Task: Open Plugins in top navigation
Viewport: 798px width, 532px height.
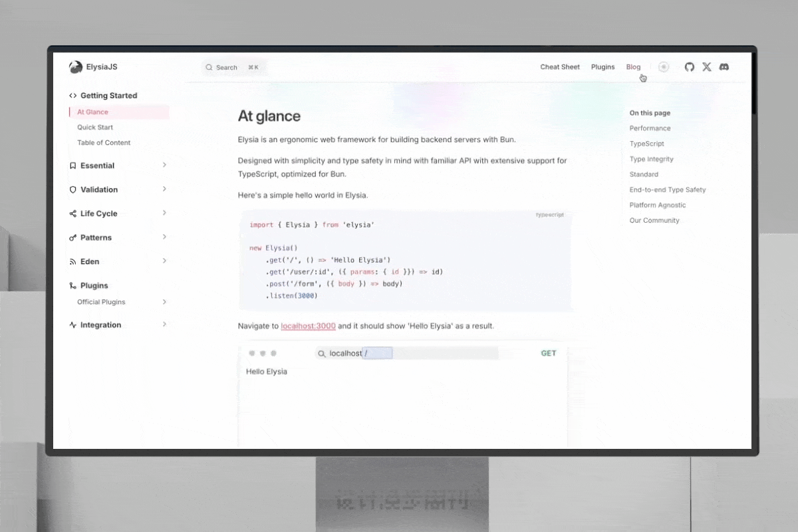Action: click(603, 67)
